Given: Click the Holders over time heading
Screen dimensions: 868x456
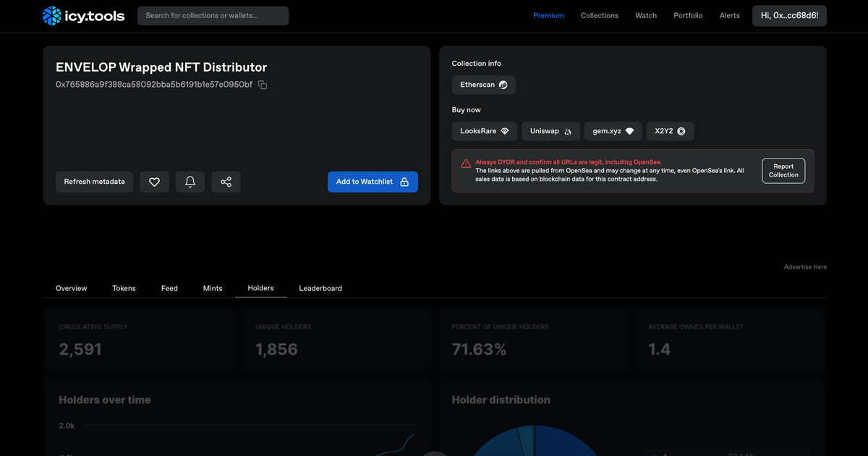Looking at the screenshot, I should [x=105, y=400].
